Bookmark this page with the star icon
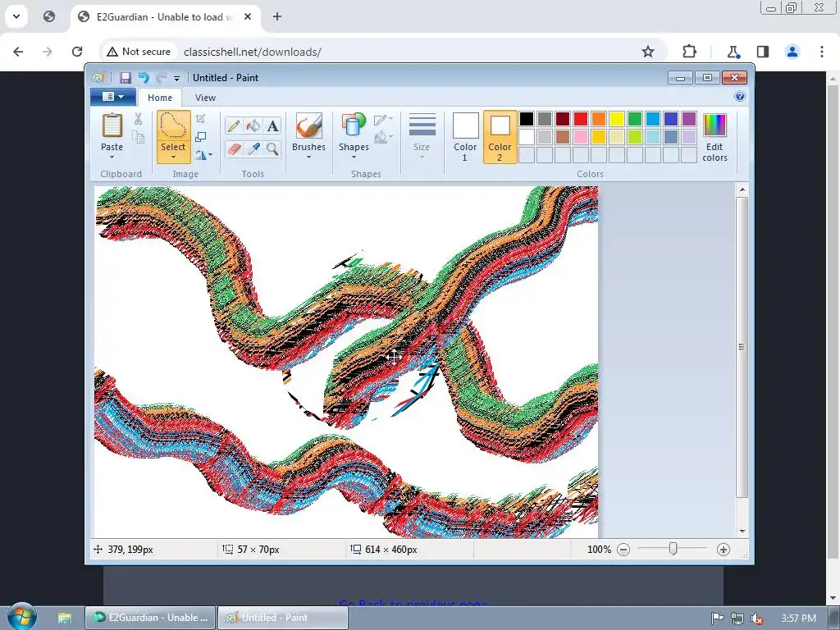Viewport: 840px width, 630px height. click(648, 52)
